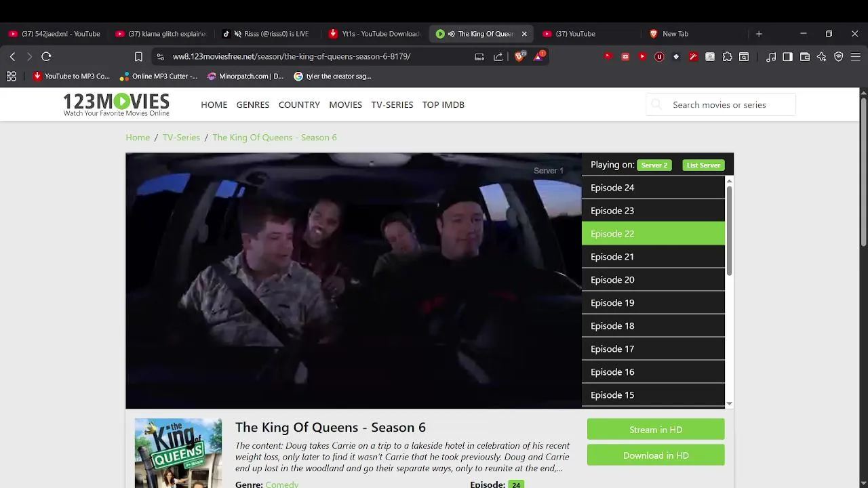Click the Stream in HD button
Screen dimensions: 868x488
tap(656, 430)
